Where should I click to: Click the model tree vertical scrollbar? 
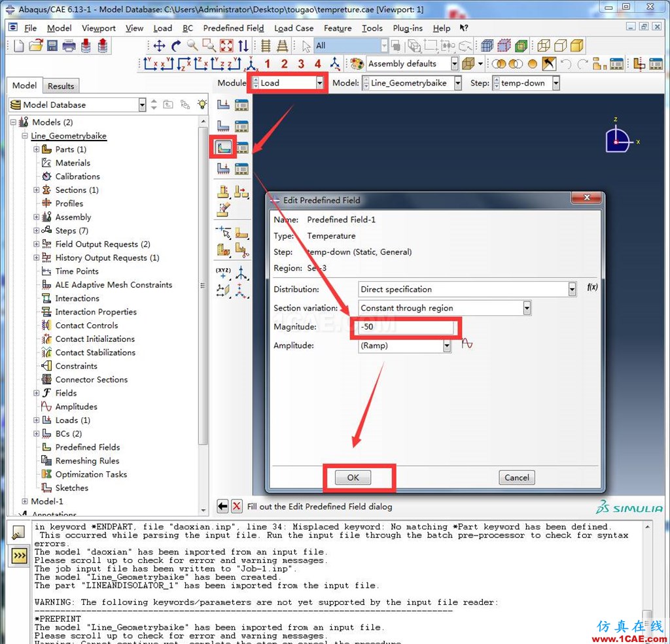pyautogui.click(x=203, y=286)
